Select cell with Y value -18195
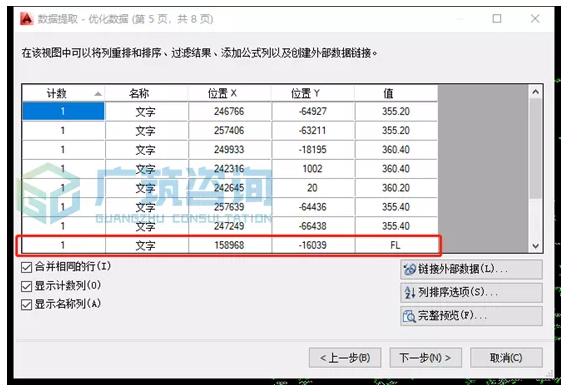This screenshot has height=392, width=571. pos(313,149)
